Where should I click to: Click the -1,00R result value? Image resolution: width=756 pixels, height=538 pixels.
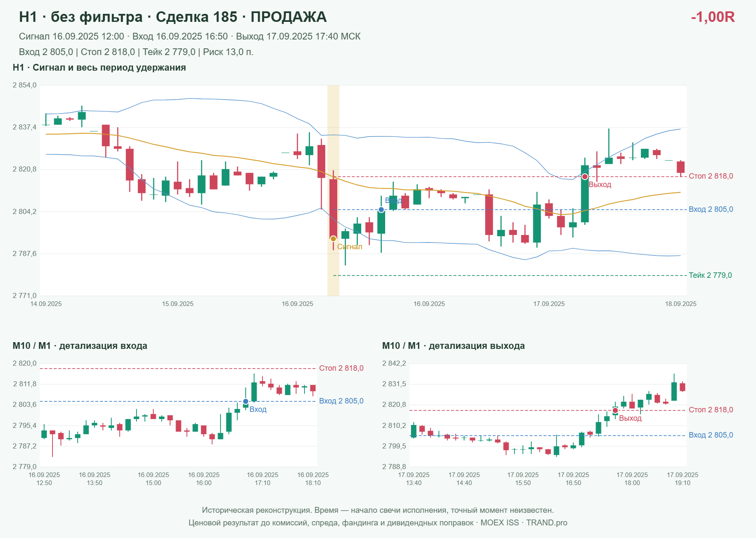tap(713, 17)
